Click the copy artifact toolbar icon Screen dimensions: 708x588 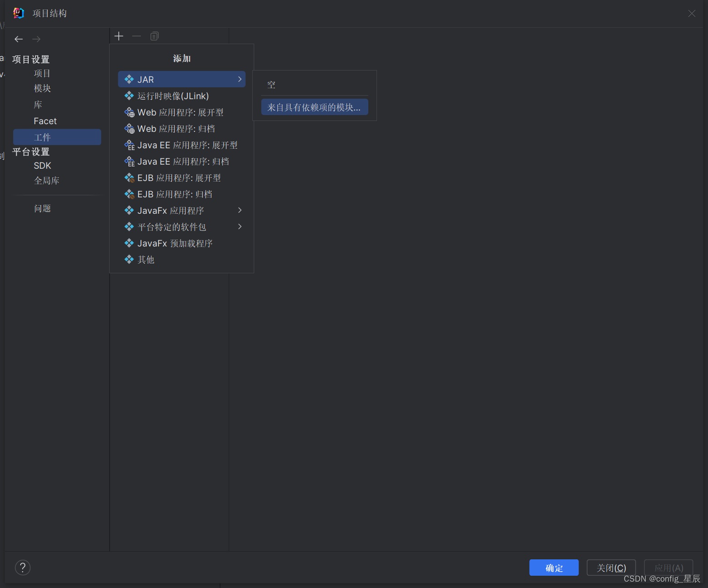click(x=155, y=36)
